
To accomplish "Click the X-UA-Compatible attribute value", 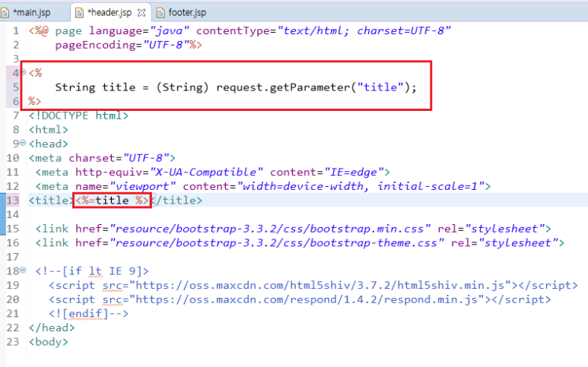I will pyautogui.click(x=207, y=172).
